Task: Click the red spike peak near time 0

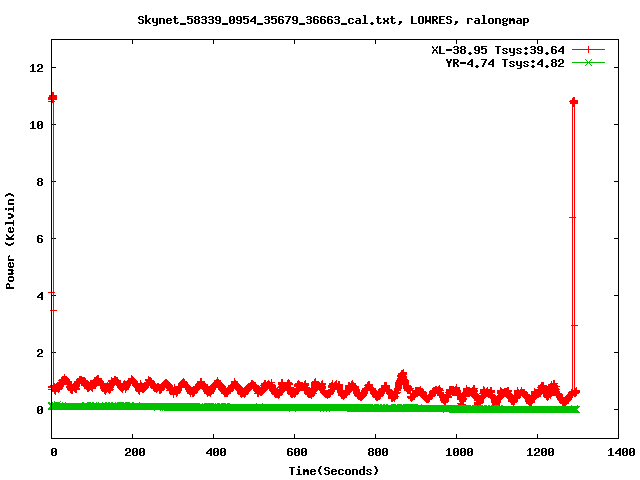Action: 53,98
